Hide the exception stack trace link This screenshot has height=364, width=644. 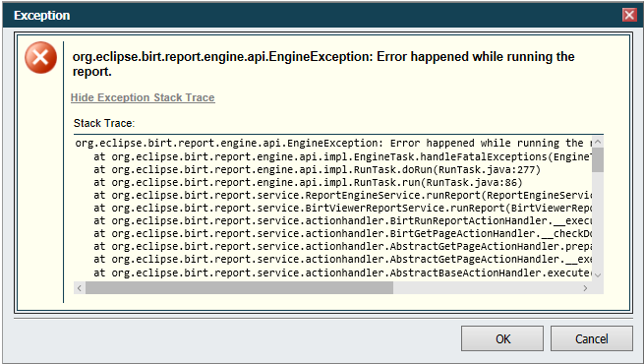(x=143, y=97)
